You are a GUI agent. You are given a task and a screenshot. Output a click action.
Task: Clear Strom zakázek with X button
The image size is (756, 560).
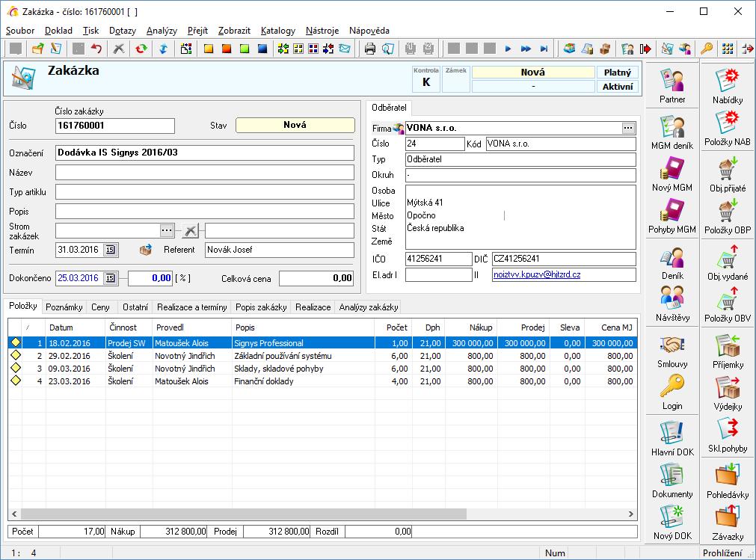191,230
